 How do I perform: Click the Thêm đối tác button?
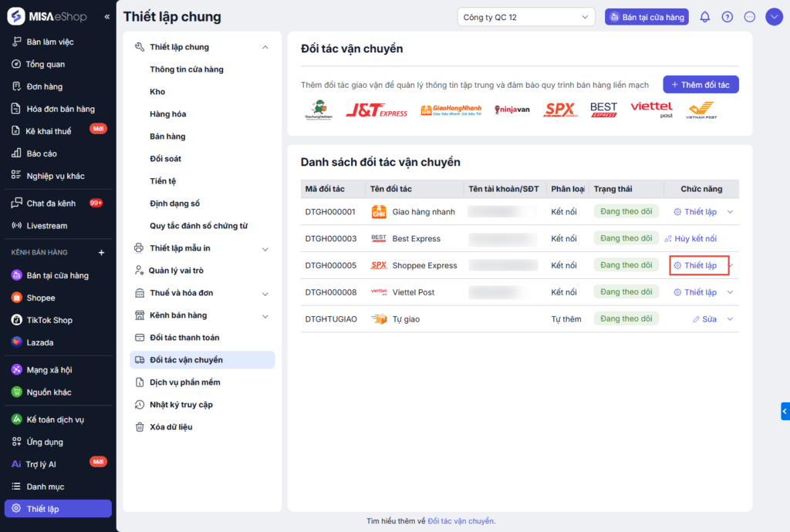701,85
